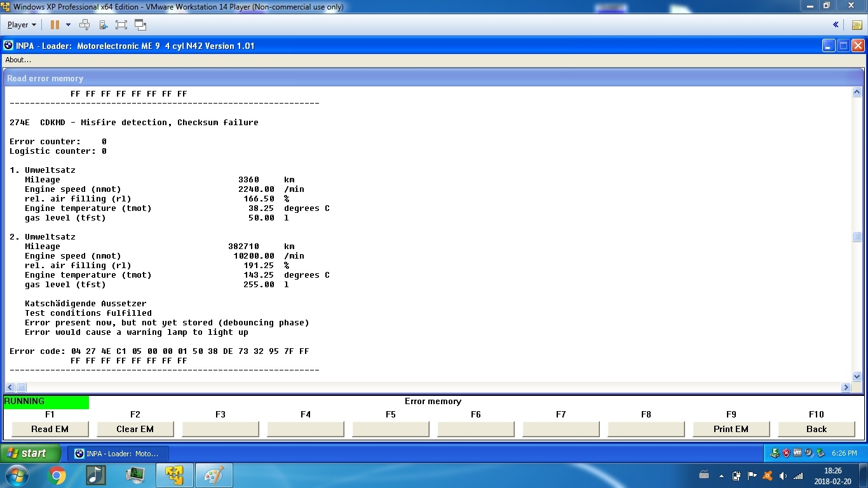This screenshot has height=488, width=868.
Task: Open the Windows XP start menu
Action: (31, 453)
